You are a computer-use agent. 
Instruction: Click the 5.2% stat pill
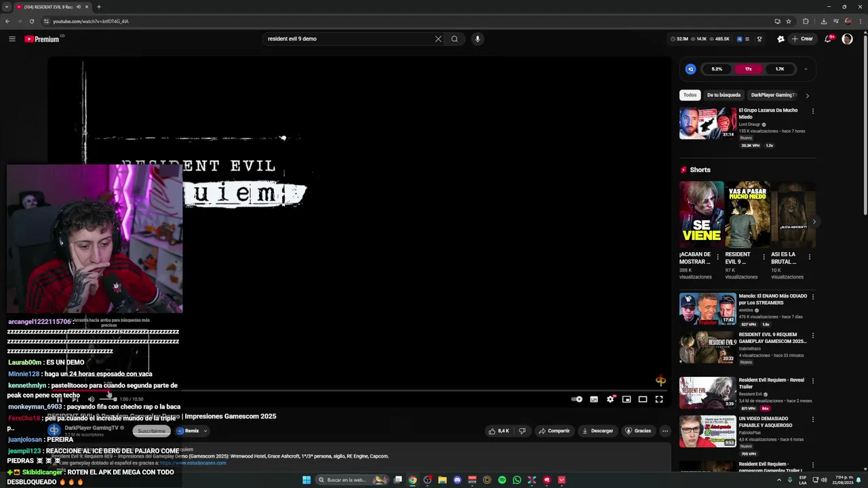[x=717, y=69]
